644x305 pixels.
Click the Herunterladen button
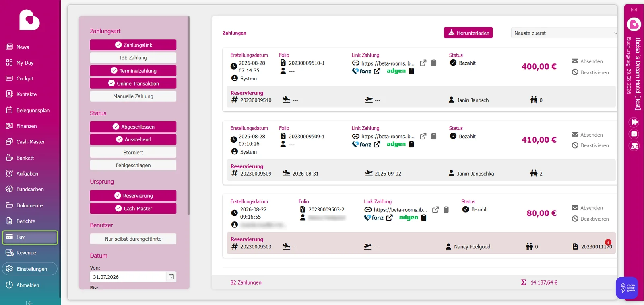pyautogui.click(x=469, y=33)
